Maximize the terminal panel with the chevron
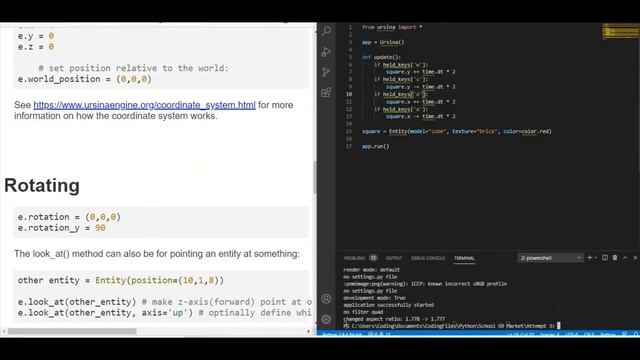 click(625, 258)
